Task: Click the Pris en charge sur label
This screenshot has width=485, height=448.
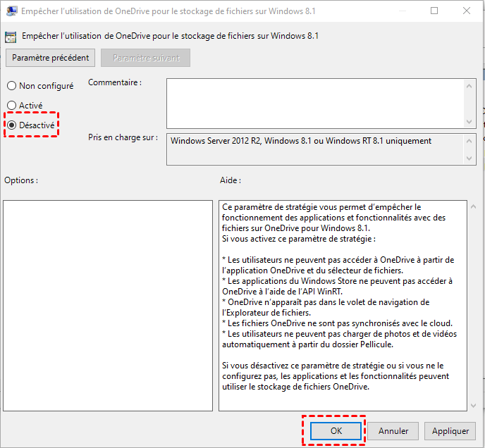Action: (123, 137)
